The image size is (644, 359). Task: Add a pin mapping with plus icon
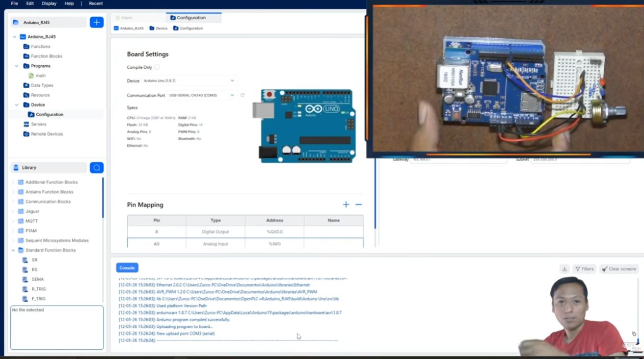coord(346,204)
